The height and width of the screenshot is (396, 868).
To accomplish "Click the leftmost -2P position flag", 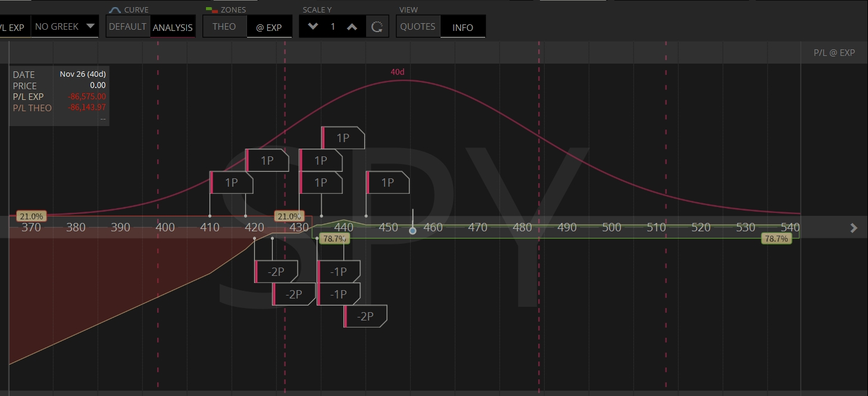I will click(x=276, y=272).
